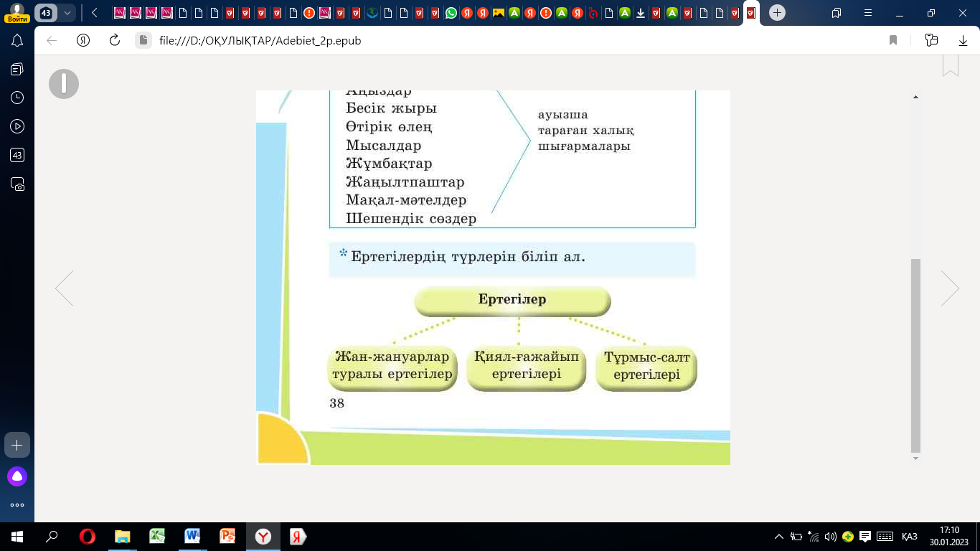Click the grey round reader button with the white bar
980x551 pixels.
click(64, 84)
